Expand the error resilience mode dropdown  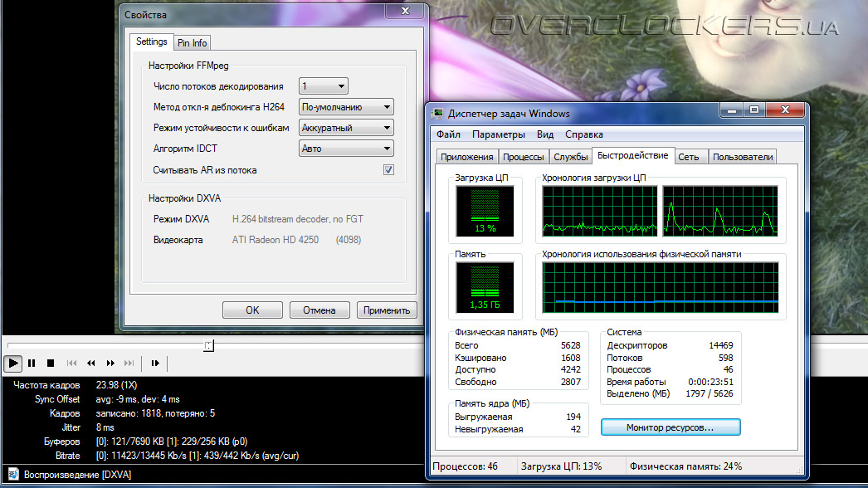(x=346, y=128)
